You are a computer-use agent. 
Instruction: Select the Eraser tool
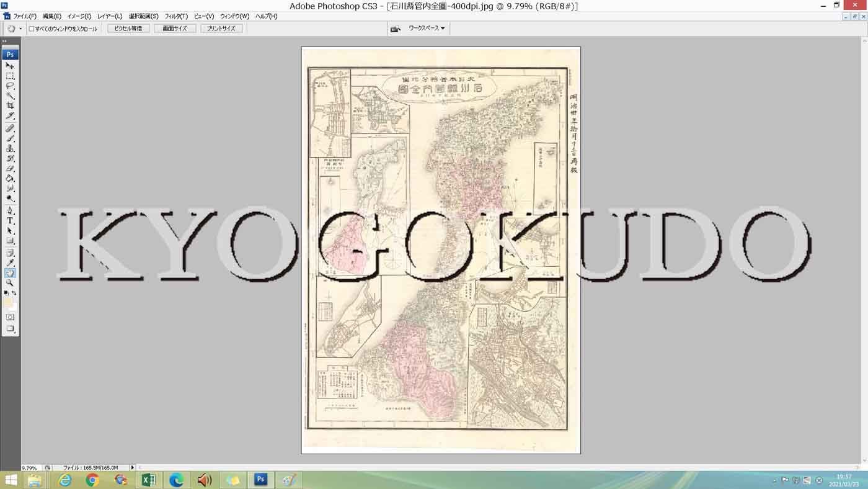tap(10, 168)
